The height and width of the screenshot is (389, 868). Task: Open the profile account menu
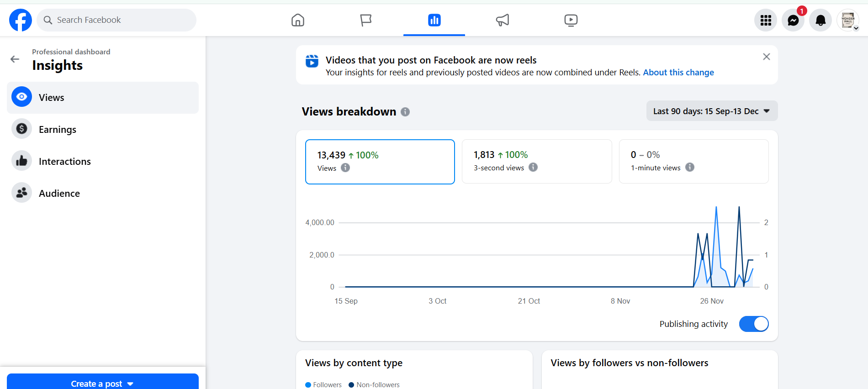pos(848,21)
